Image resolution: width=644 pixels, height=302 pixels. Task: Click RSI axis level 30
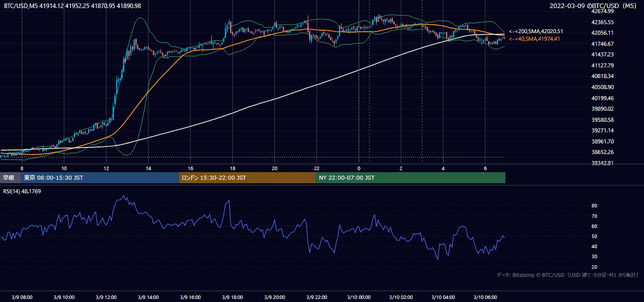(x=595, y=257)
